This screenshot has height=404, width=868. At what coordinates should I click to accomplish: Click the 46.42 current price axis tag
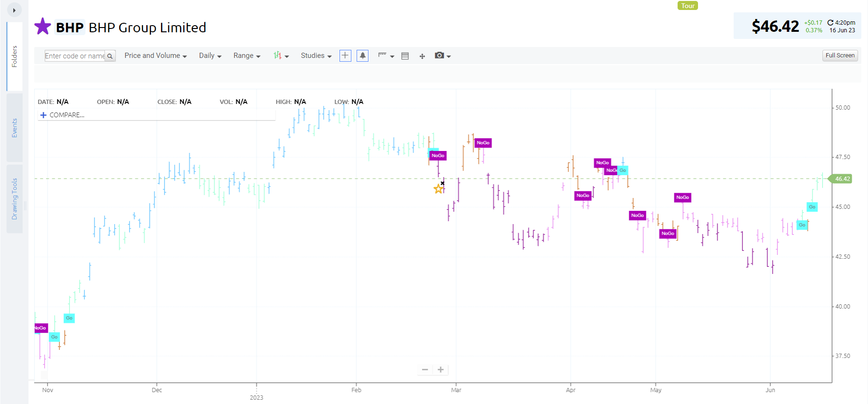840,179
